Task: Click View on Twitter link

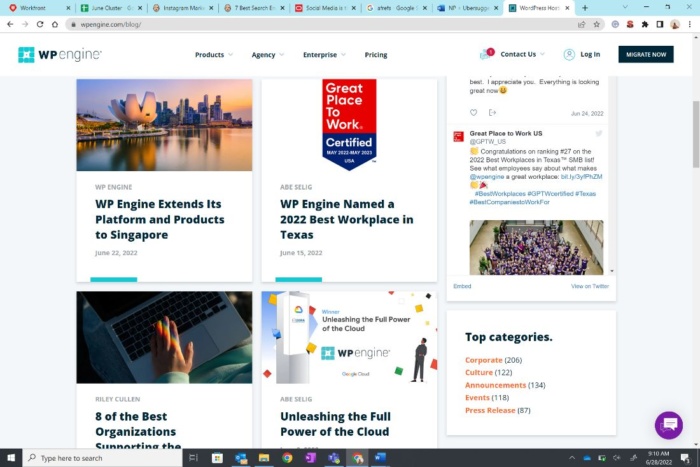Action: point(590,286)
